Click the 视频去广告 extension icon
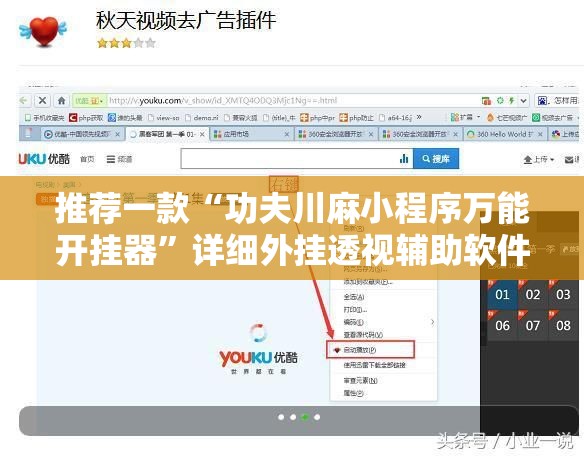This screenshot has width=584, height=456. click(x=552, y=118)
